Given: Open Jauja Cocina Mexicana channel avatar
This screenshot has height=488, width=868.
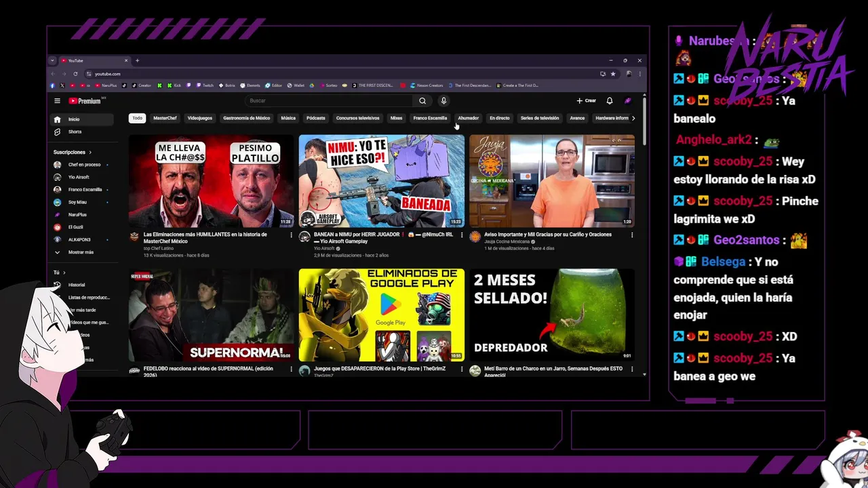Looking at the screenshot, I should point(475,237).
